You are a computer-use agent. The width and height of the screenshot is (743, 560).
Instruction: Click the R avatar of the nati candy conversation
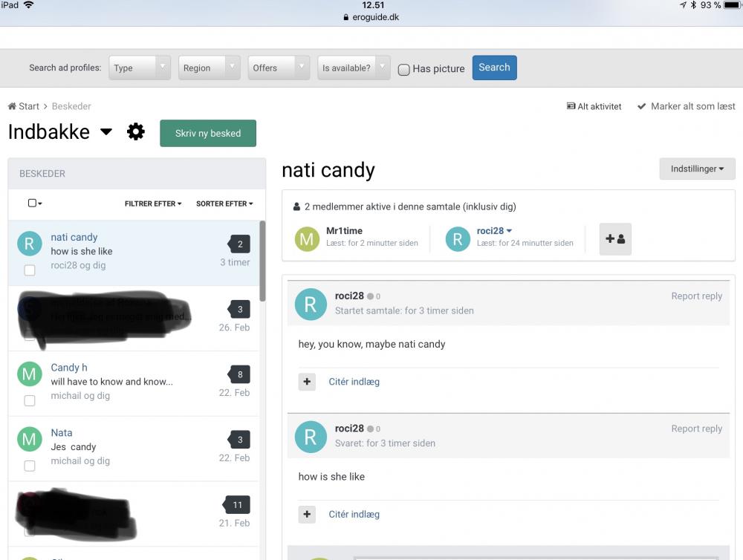[x=30, y=244]
